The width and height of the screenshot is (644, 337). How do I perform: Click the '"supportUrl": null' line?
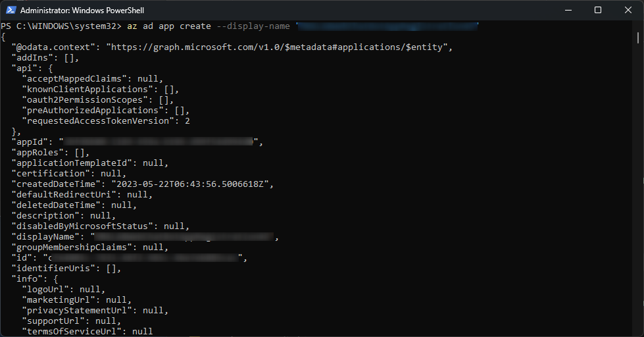[71, 321]
